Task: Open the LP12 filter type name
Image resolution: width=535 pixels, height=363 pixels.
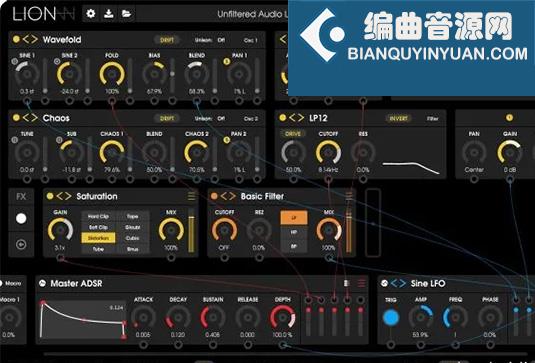Action: tap(318, 118)
